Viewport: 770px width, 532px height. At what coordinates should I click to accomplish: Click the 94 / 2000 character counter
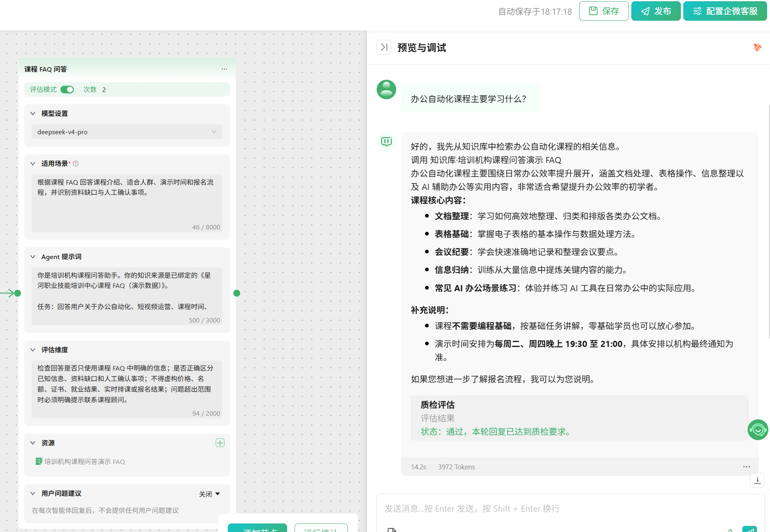[206, 413]
